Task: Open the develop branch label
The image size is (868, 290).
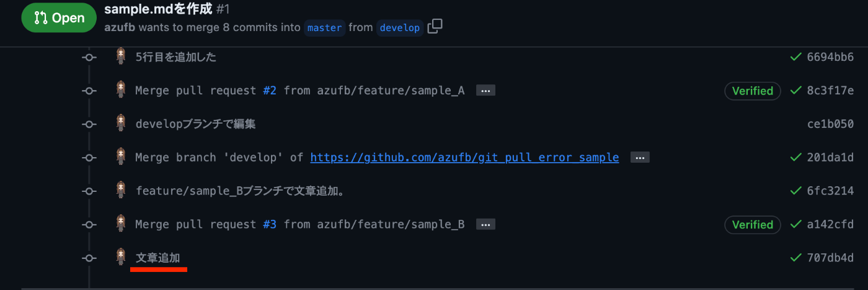Action: pos(400,28)
